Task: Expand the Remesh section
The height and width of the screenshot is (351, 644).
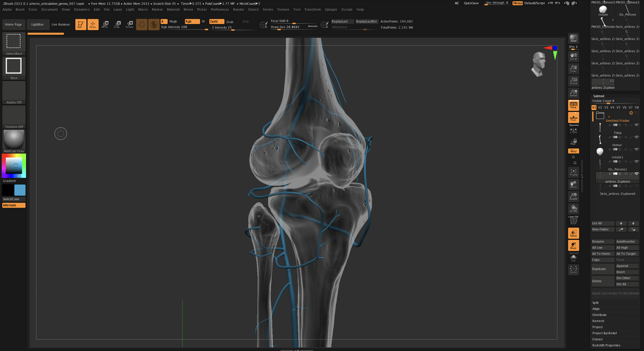Action: tap(598, 321)
